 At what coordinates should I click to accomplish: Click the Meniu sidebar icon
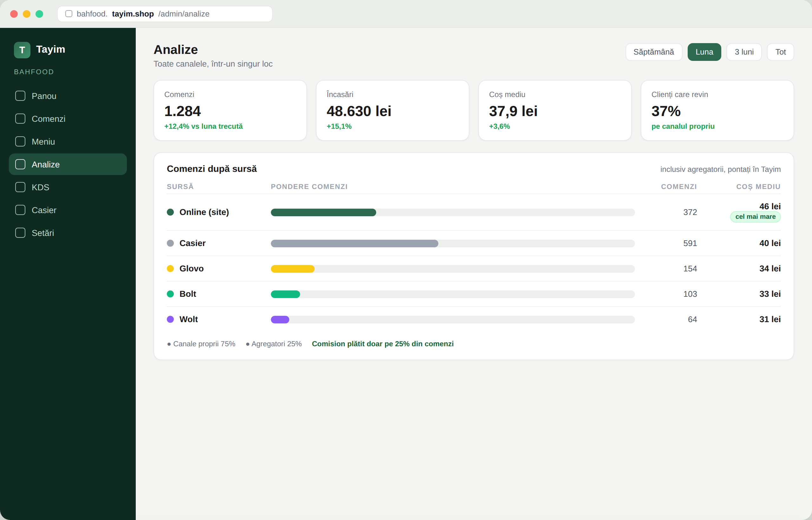coord(20,141)
